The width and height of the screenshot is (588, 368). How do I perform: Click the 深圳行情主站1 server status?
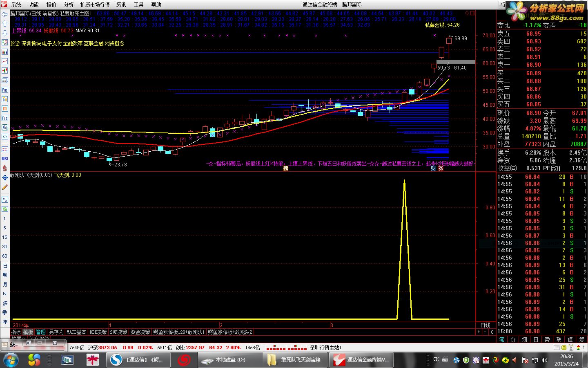click(x=325, y=348)
